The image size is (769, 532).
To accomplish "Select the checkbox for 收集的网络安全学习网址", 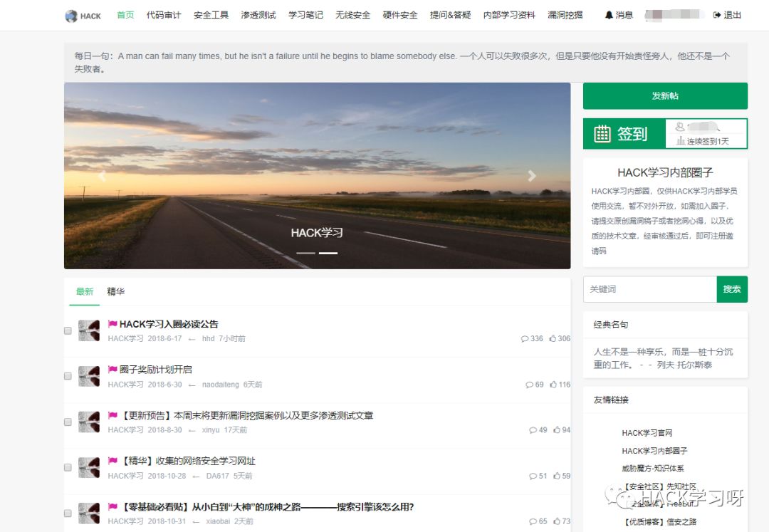I will click(68, 467).
